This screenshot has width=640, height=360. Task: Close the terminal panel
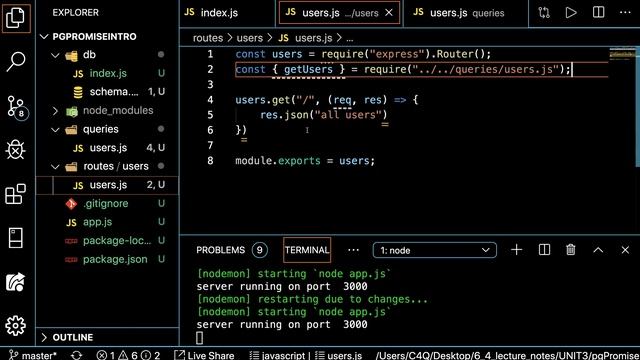pos(625,250)
